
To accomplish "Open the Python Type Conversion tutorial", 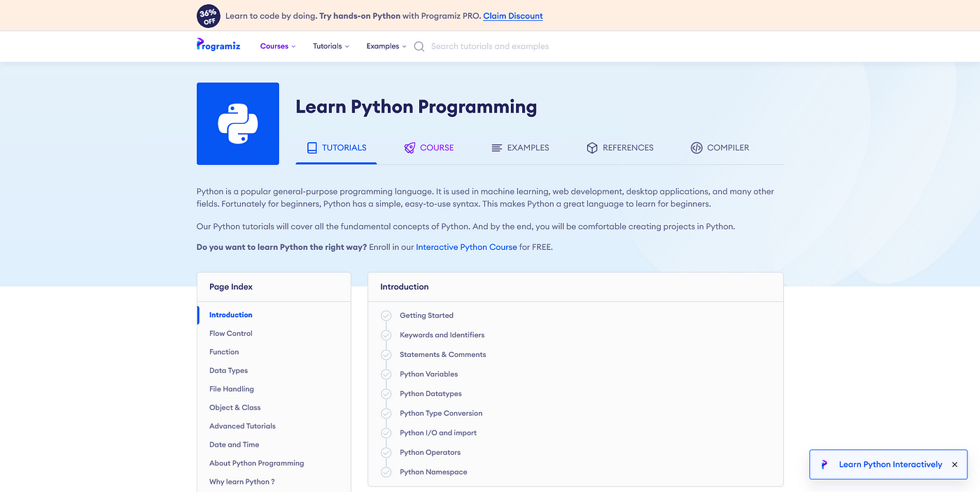I will 441,414.
